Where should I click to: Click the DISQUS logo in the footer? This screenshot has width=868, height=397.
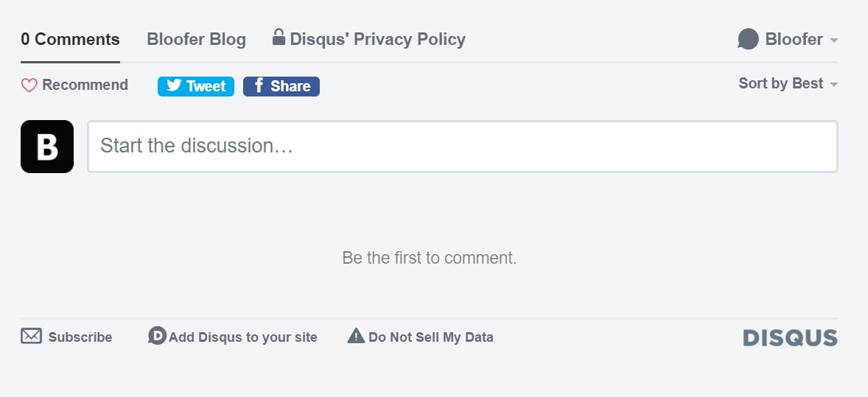click(790, 338)
